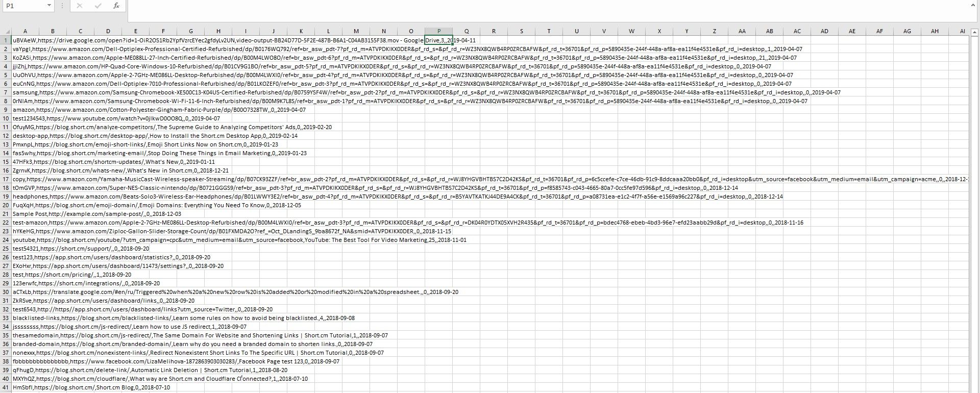Select row 1 header

pyautogui.click(x=6, y=40)
